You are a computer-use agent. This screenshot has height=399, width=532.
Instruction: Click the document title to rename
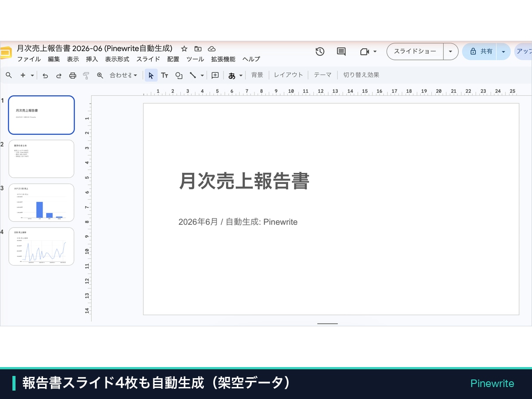coord(94,48)
